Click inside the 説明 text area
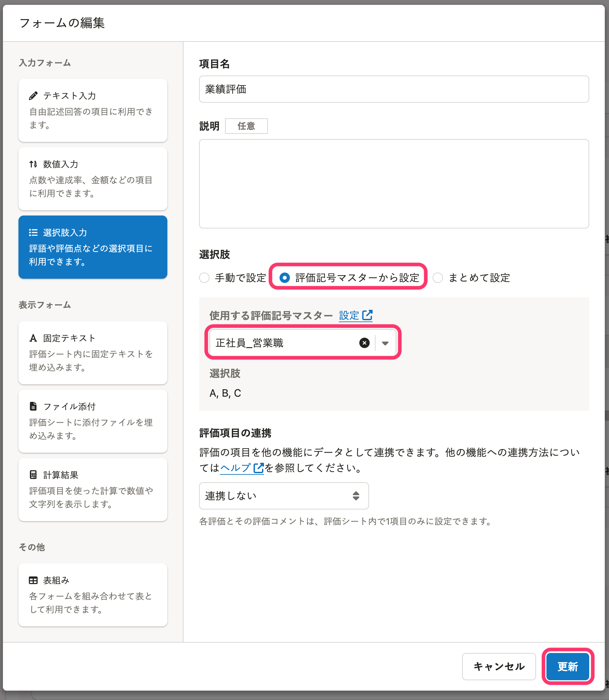The image size is (609, 700). pos(394,184)
